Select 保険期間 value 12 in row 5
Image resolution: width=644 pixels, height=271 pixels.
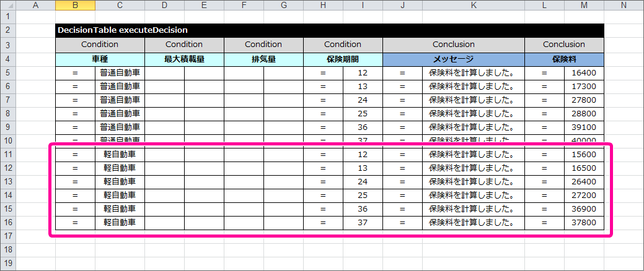click(x=363, y=73)
